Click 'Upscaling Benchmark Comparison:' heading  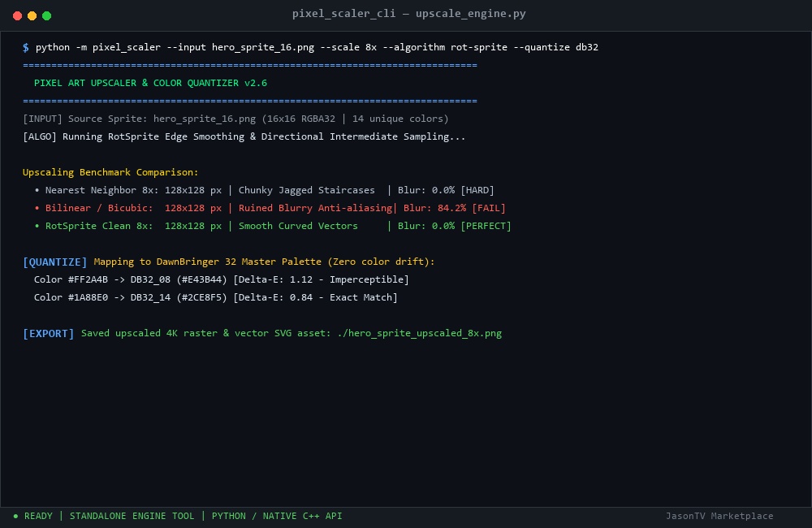pos(110,172)
